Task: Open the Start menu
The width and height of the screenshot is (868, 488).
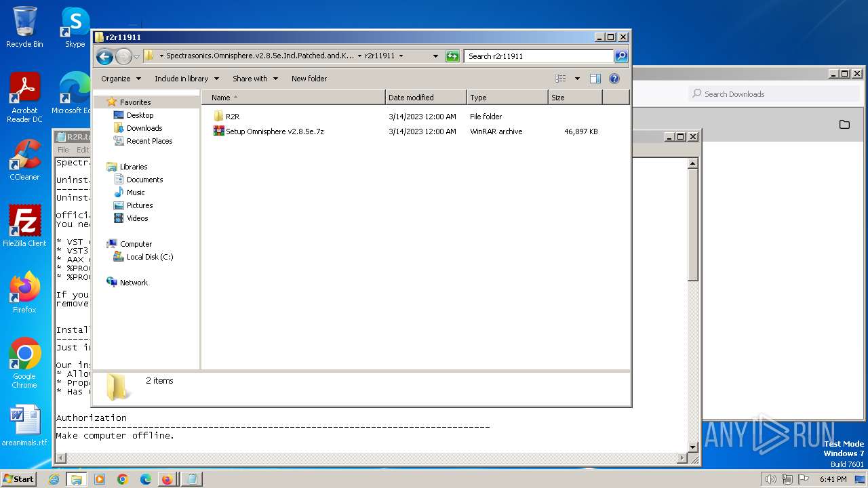Action: (x=19, y=479)
